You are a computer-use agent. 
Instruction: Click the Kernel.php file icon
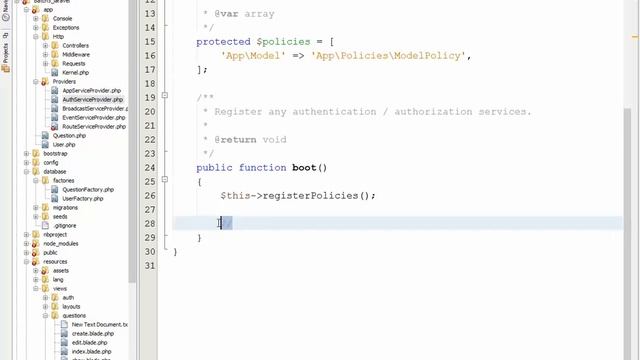coord(55,73)
